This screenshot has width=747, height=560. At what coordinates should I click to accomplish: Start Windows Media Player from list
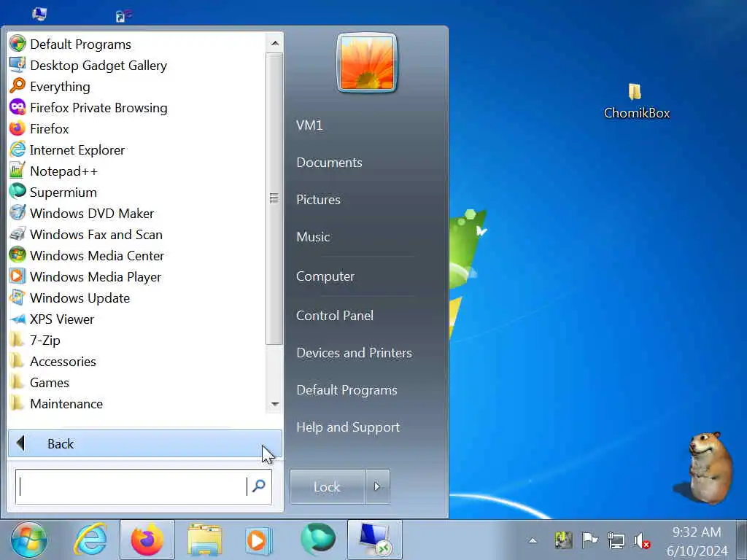(x=18, y=276)
